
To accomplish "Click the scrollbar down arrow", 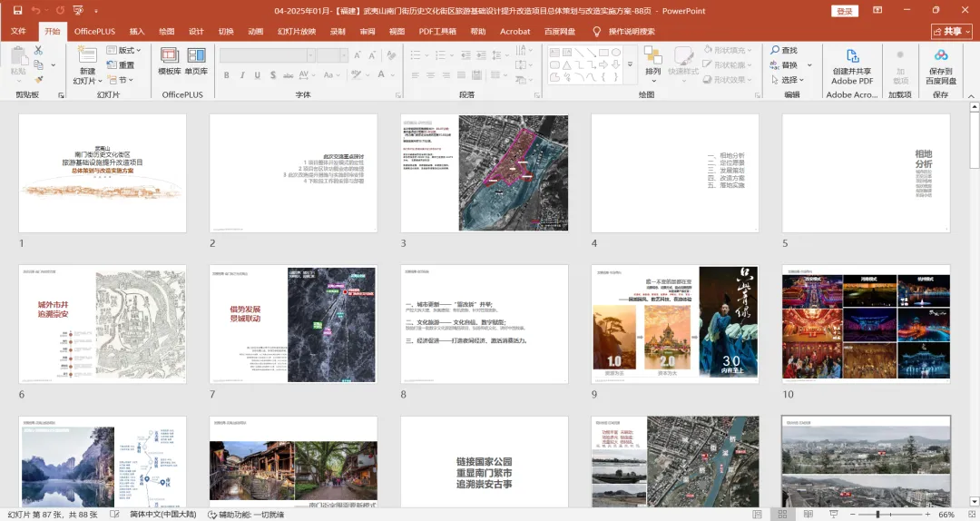I will click(974, 502).
